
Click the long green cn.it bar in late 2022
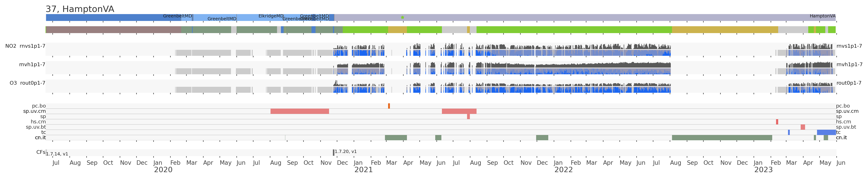tap(722, 137)
